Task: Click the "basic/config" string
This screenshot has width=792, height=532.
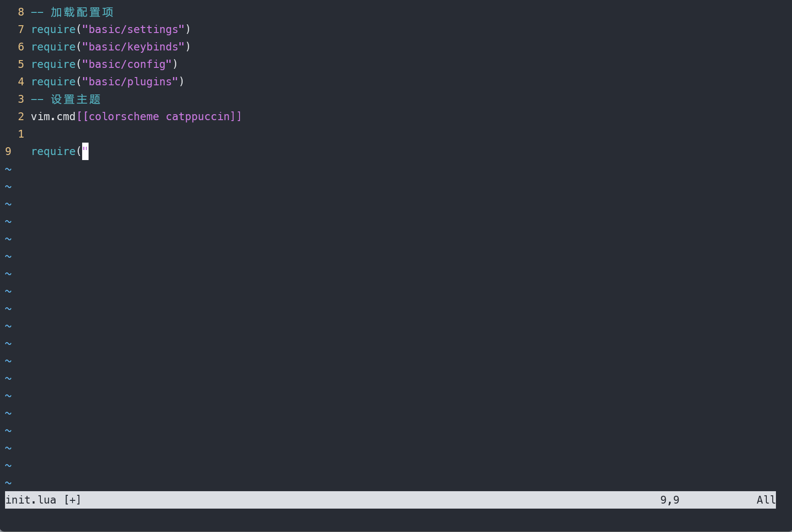Action: [x=127, y=64]
